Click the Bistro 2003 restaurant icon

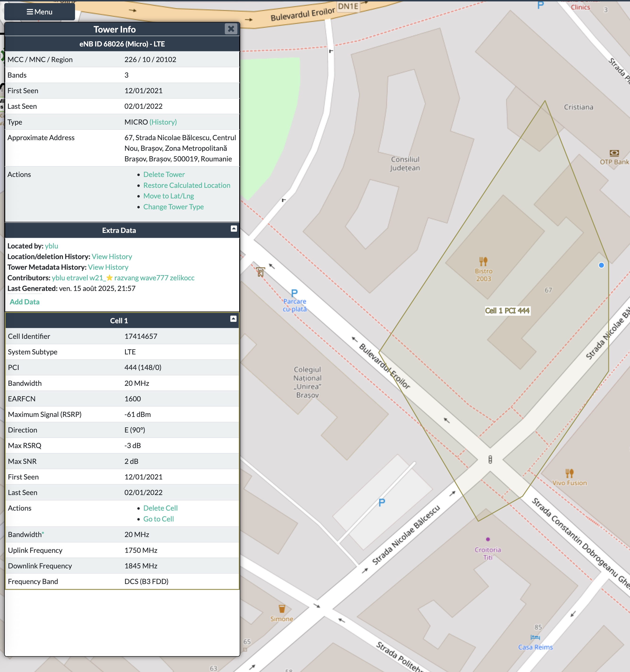click(483, 261)
